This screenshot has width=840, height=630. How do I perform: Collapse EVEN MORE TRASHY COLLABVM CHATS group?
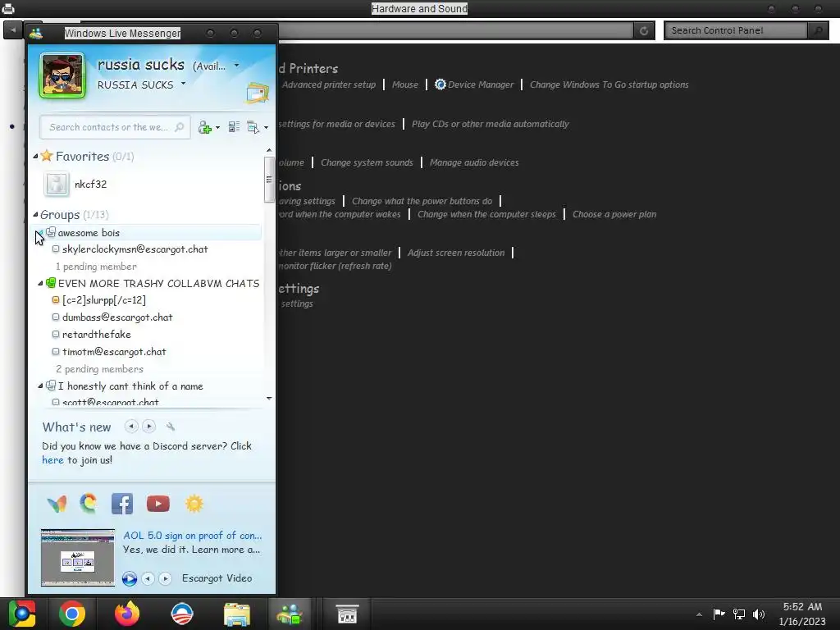[40, 283]
